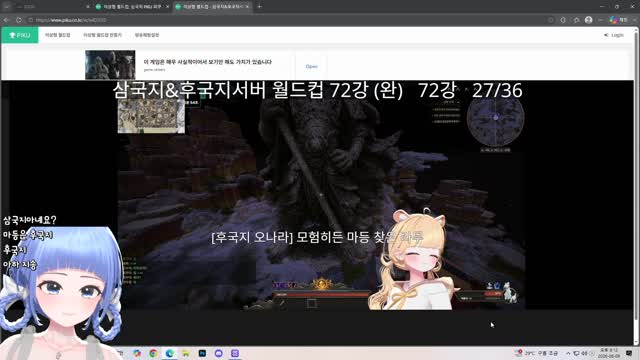This screenshot has width=640, height=360.
Task: Click the Open button on the ad banner
Action: (311, 66)
